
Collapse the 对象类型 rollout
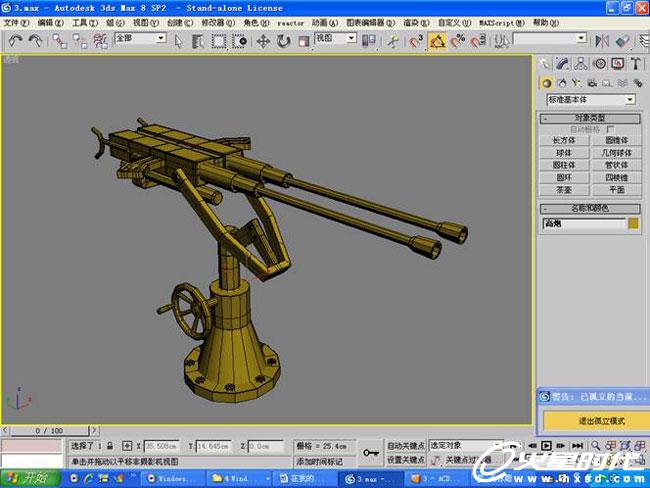(x=590, y=118)
